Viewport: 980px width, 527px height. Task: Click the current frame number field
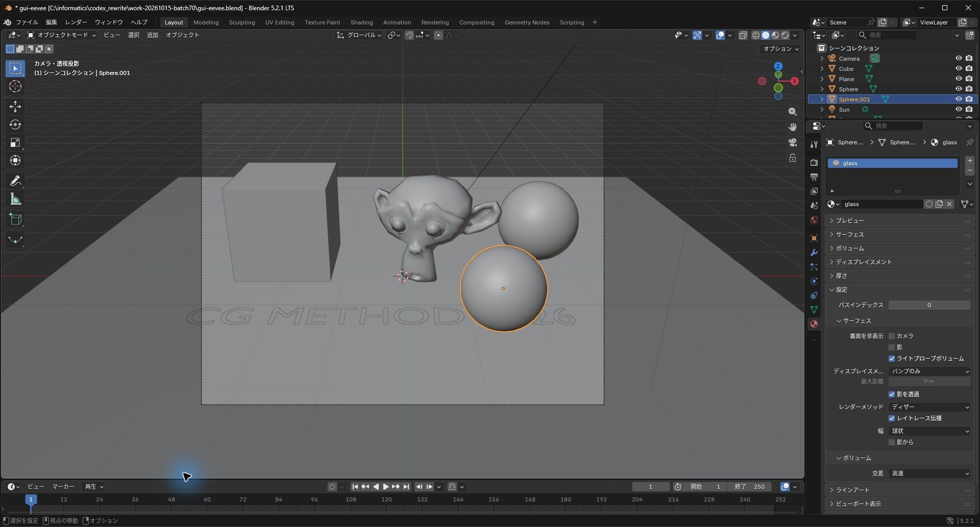650,487
